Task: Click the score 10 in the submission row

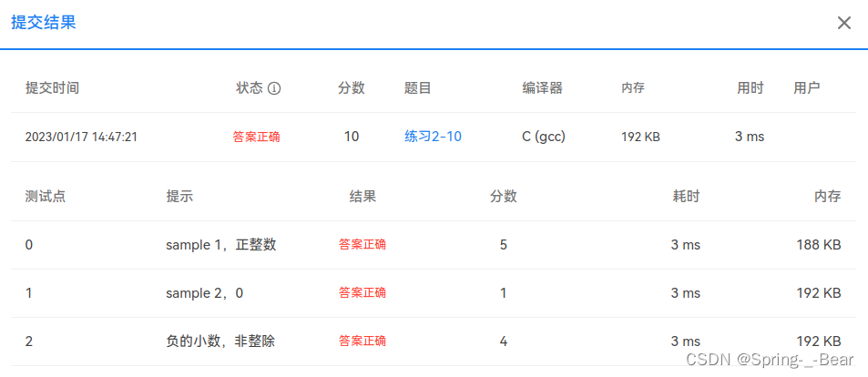Action: [x=352, y=137]
